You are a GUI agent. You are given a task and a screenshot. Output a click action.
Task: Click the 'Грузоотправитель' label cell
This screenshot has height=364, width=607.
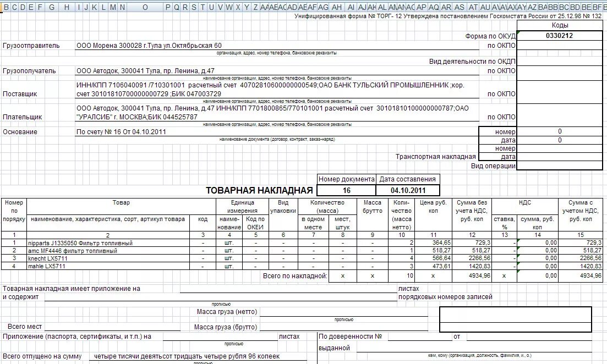coord(31,46)
